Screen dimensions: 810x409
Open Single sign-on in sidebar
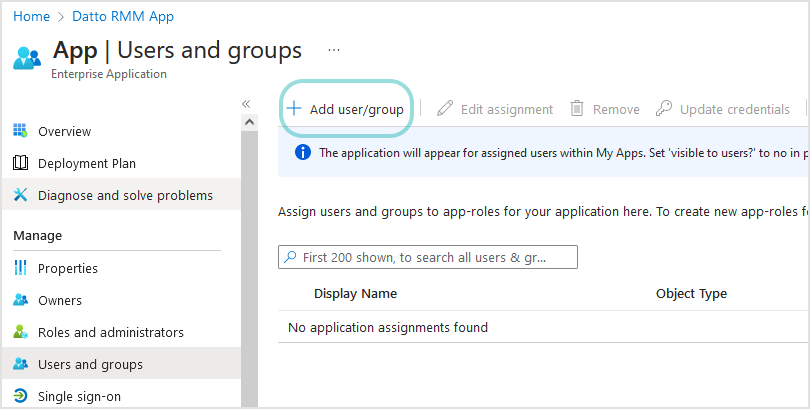click(x=80, y=397)
